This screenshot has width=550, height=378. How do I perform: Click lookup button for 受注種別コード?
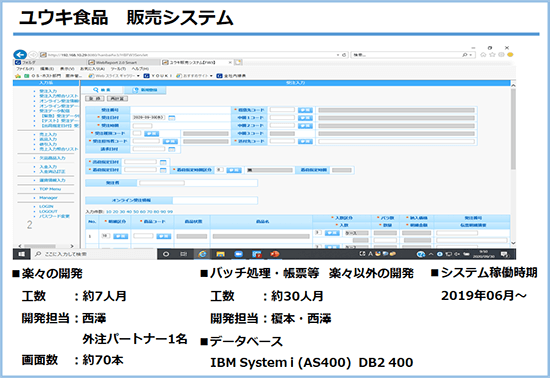tap(151, 134)
